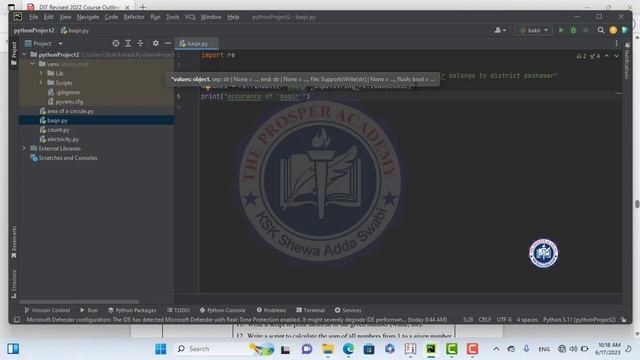640x360 pixels.
Task: Open the Services tool window
Action: pyautogui.click(x=348, y=310)
